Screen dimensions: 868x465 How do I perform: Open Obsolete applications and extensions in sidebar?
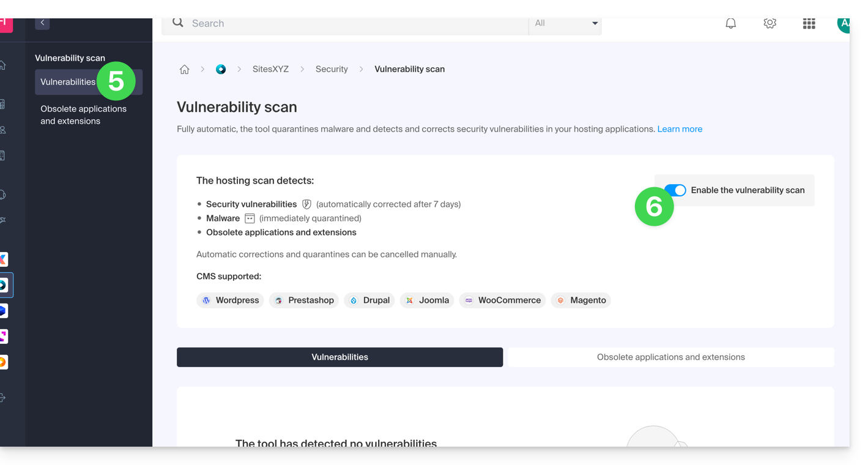pos(83,115)
